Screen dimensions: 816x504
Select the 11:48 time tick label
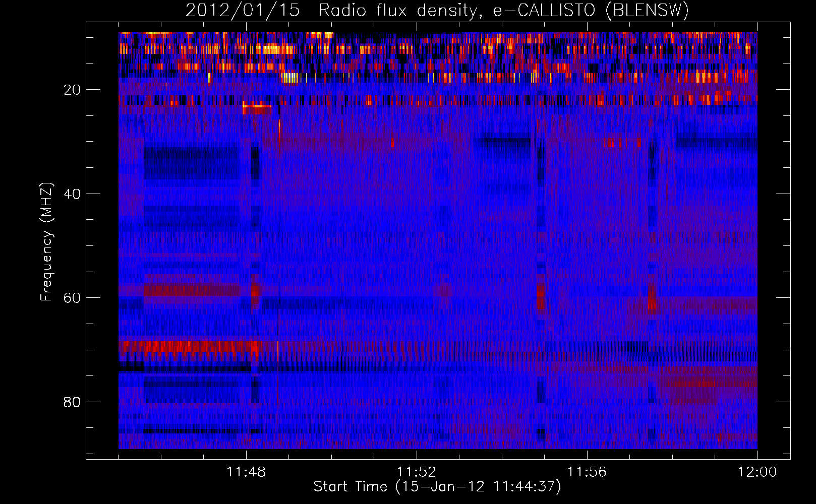[246, 472]
